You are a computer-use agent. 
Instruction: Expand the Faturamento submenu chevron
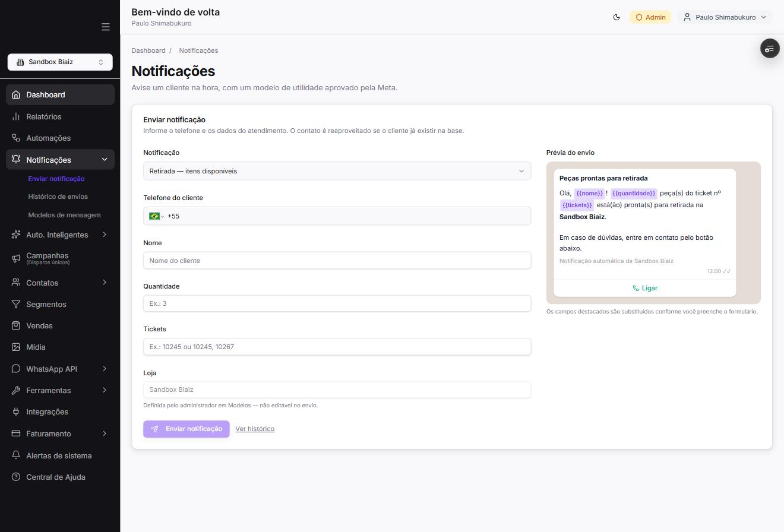[105, 433]
